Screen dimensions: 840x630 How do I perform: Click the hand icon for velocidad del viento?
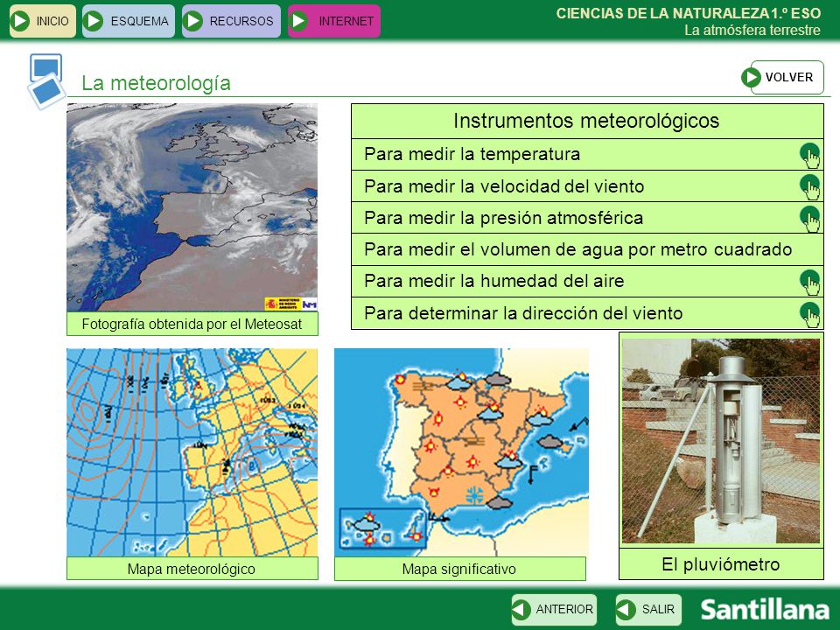click(809, 187)
